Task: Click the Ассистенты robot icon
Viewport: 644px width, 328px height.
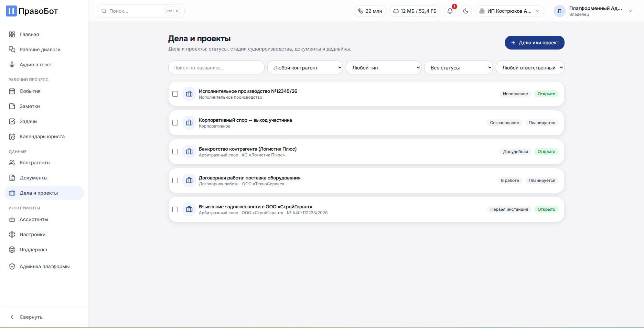Action: pos(12,219)
